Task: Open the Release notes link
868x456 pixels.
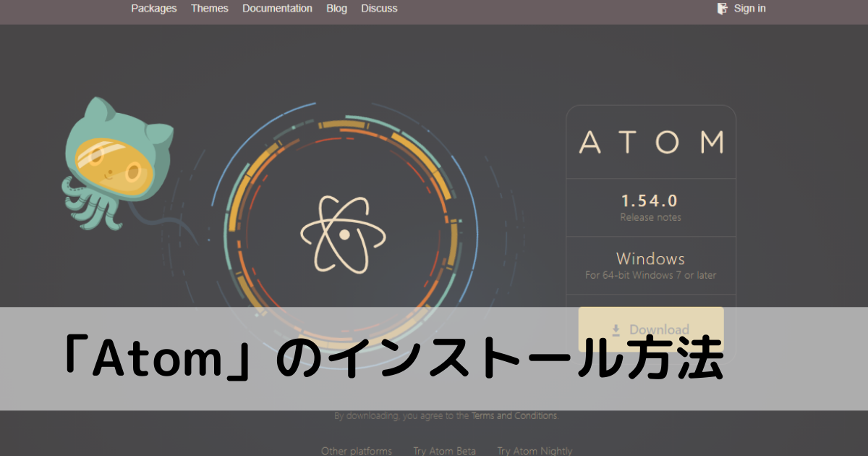Action: (x=650, y=217)
